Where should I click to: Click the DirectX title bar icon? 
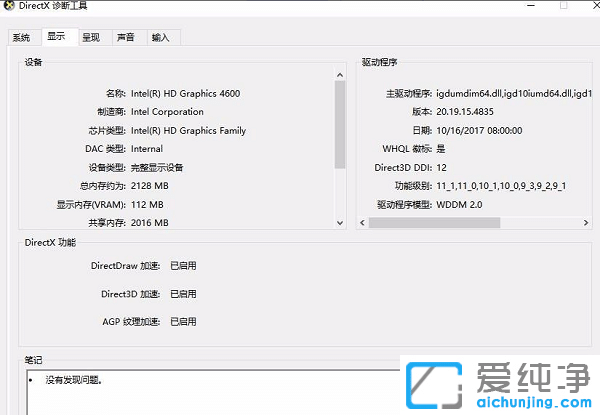click(x=9, y=5)
